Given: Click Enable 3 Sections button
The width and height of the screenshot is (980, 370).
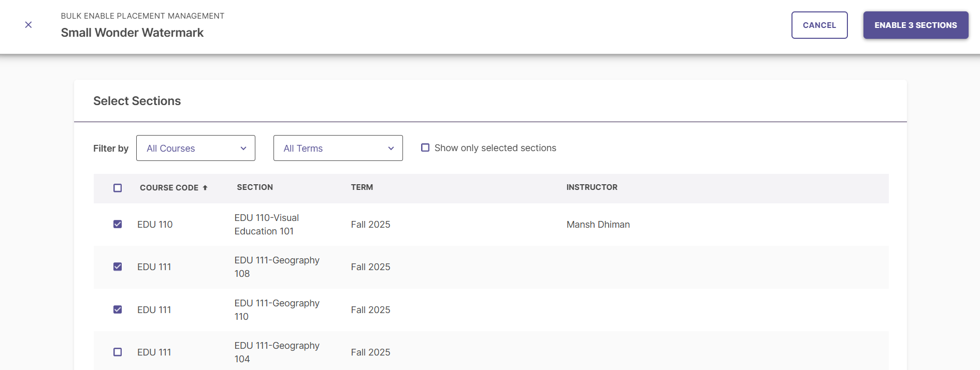Looking at the screenshot, I should click(916, 25).
